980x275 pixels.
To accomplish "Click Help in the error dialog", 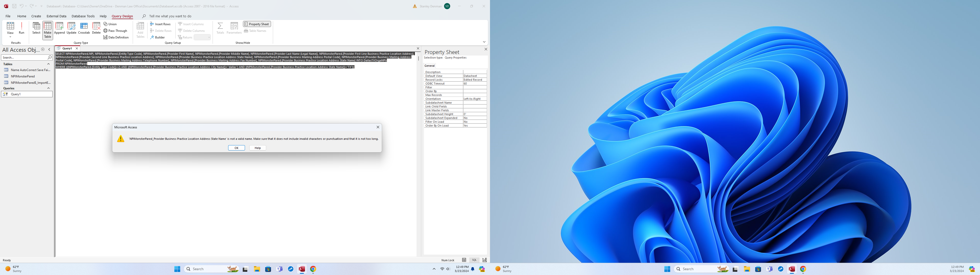I will [x=258, y=148].
